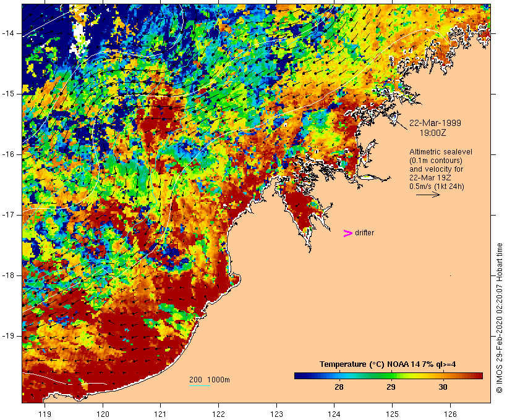Click the '(0.1m contours)' caption line
The image size is (507, 420).
[x=436, y=161]
